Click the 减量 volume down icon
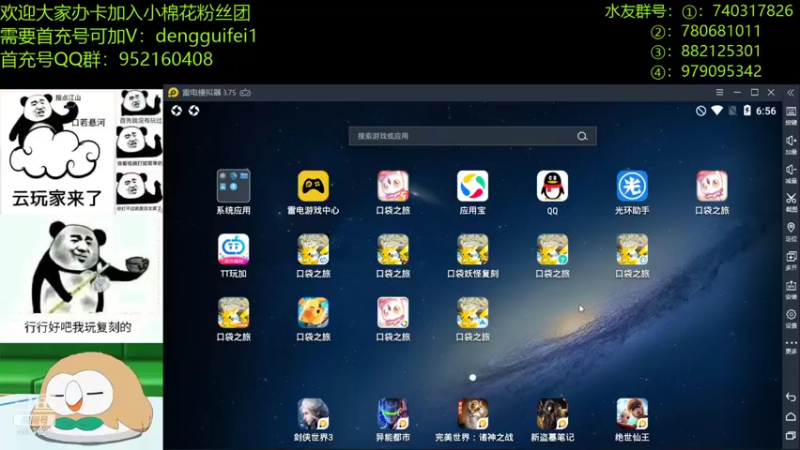This screenshot has height=450, width=800. 791,173
